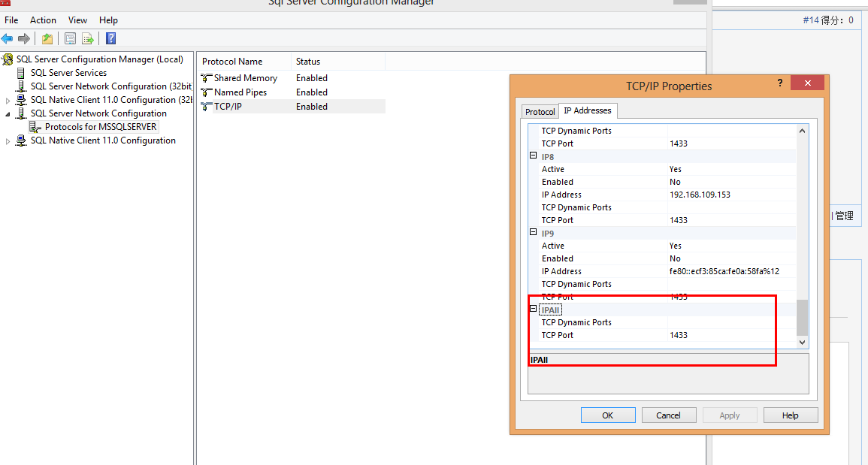The height and width of the screenshot is (465, 868).
Task: Click the blue Back arrow in toolbar
Action: (8, 39)
